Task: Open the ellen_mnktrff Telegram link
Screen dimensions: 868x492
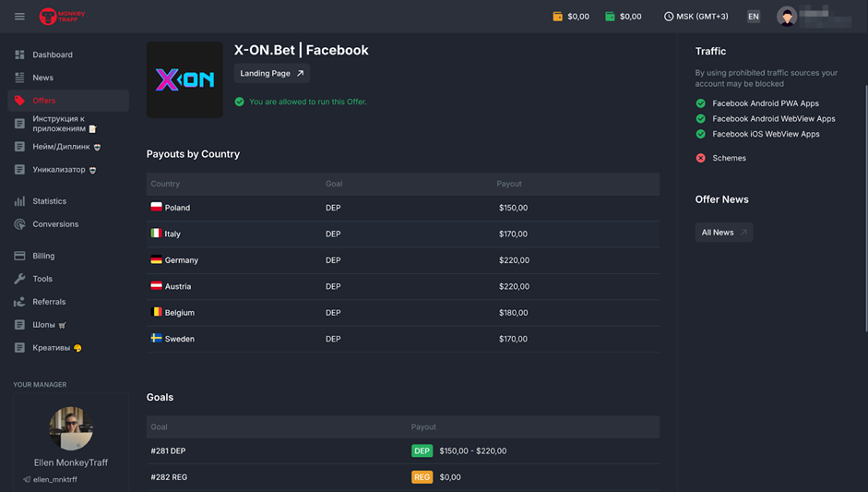Action: tap(51, 480)
